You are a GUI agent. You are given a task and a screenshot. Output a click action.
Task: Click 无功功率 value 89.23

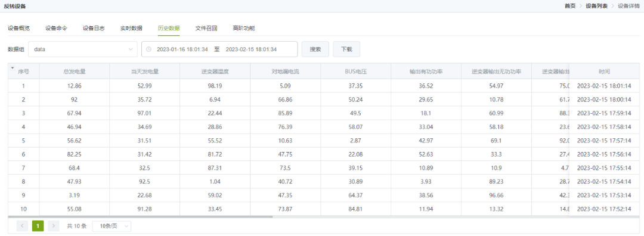pos(496,181)
